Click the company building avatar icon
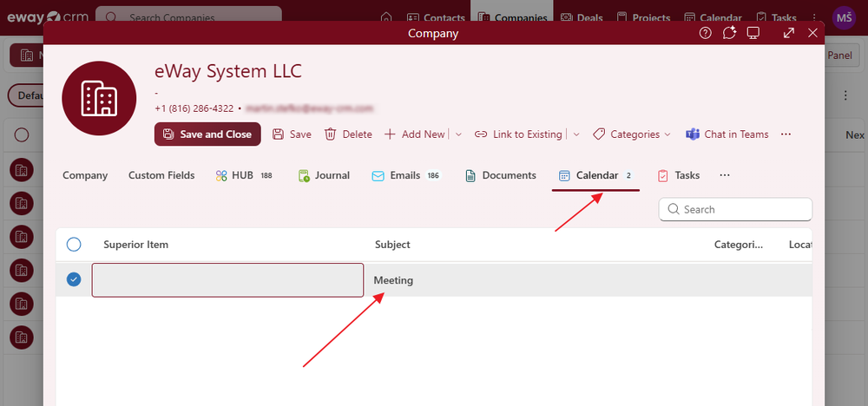The width and height of the screenshot is (868, 406). (x=99, y=98)
